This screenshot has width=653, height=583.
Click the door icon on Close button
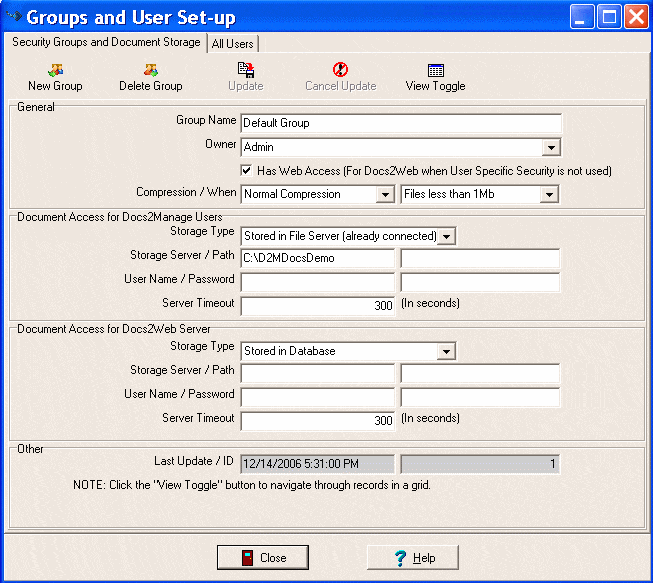point(249,558)
